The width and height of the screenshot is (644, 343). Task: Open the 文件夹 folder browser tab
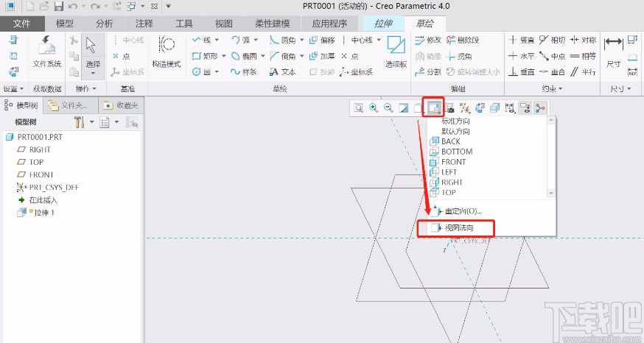(x=71, y=105)
